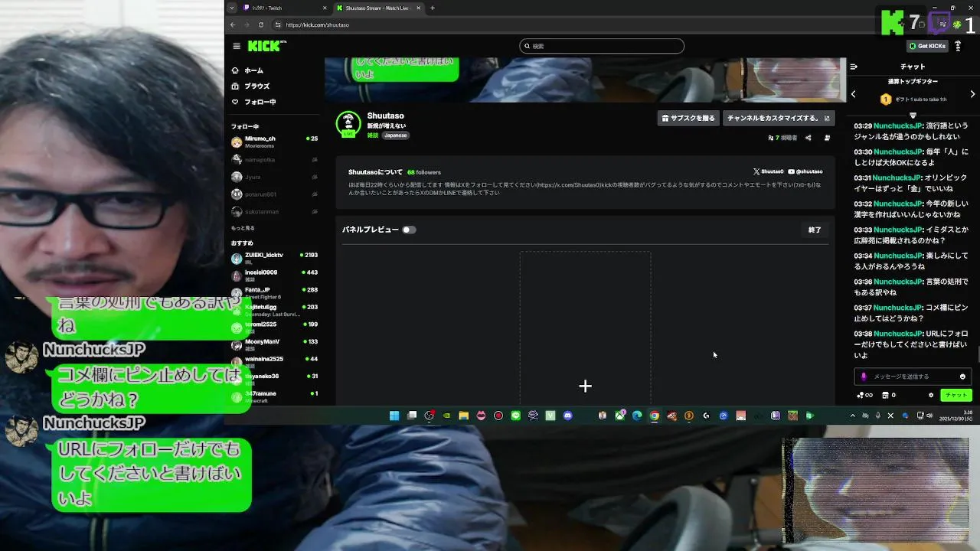Open the Discord icon on the taskbar
Screen dimensions: 980x551
[567, 416]
